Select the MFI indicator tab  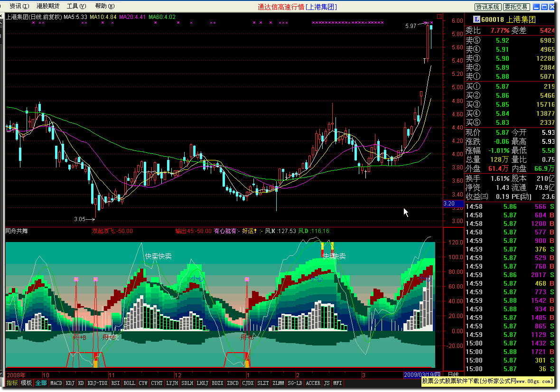click(337, 383)
